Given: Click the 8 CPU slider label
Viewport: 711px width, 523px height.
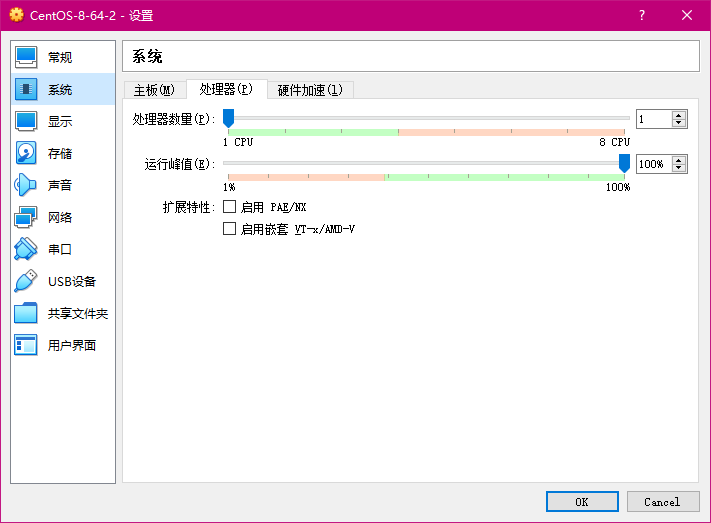Looking at the screenshot, I should point(614,142).
